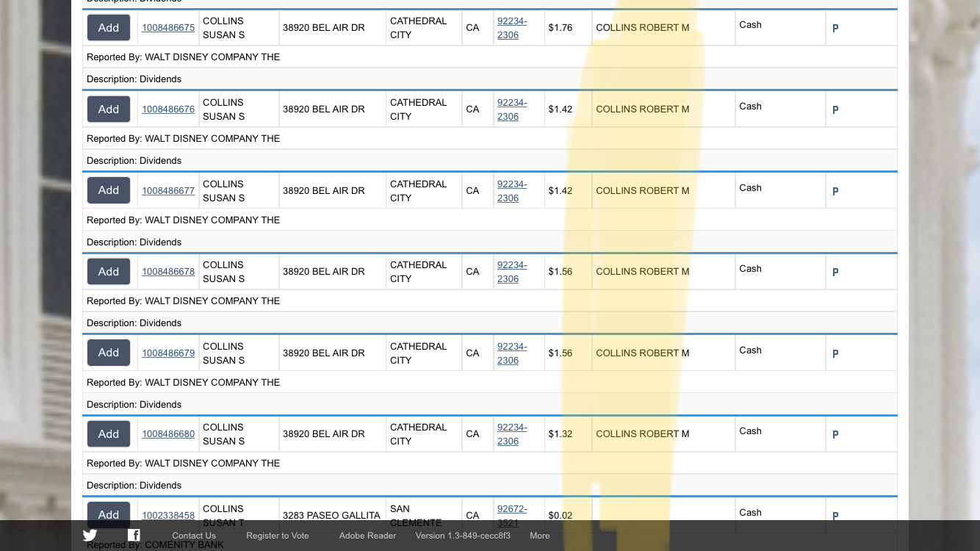
Task: Click Cash type in row 1008486675
Action: [750, 25]
